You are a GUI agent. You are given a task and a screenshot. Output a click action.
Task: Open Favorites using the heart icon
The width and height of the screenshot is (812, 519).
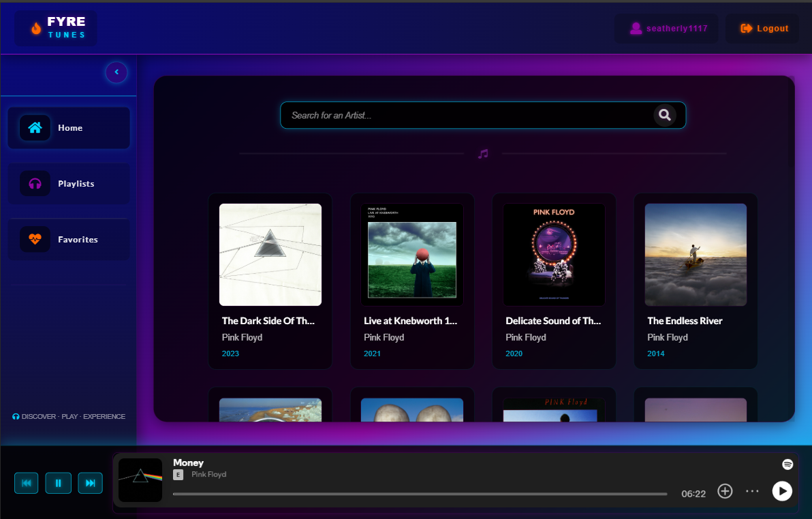point(35,239)
